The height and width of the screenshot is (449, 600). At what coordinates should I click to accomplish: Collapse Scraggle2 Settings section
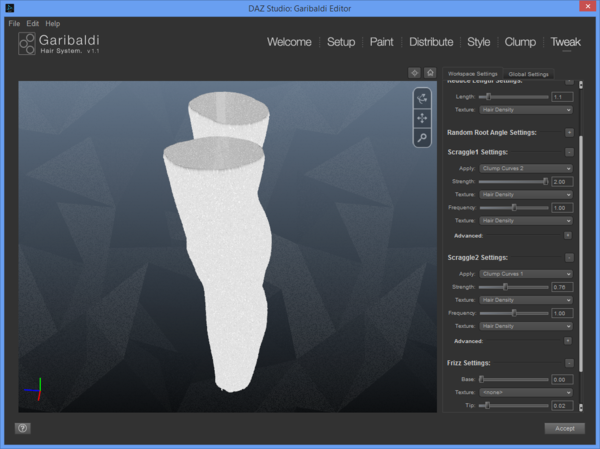tap(569, 258)
